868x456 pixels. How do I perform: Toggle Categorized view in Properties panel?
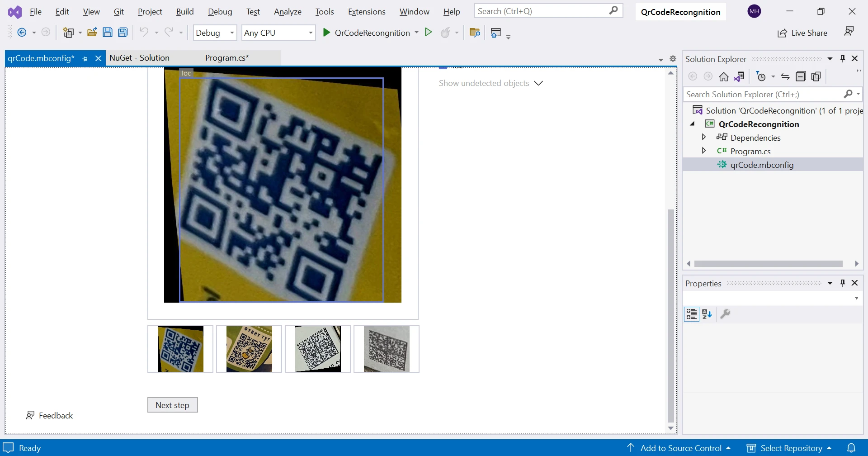pos(691,314)
